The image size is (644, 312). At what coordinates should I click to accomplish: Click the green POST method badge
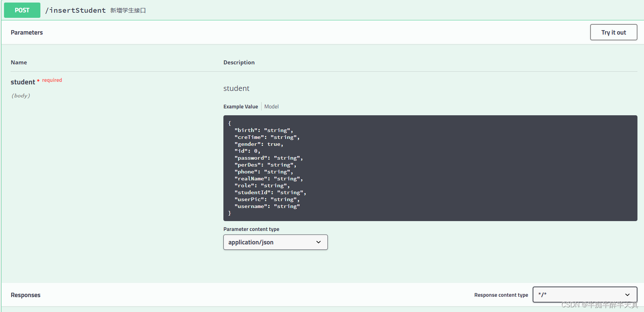[x=22, y=10]
